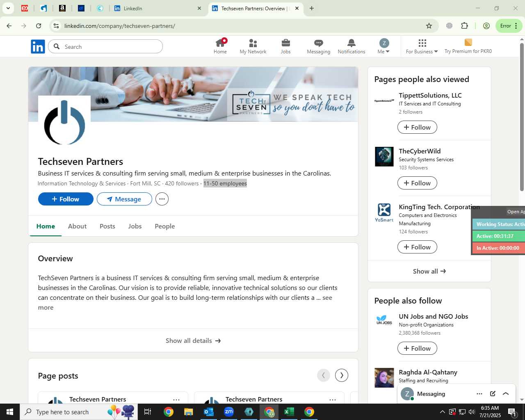Open Raghda Al-Qahtany profile
The height and width of the screenshot is (420, 525).
pyautogui.click(x=428, y=372)
